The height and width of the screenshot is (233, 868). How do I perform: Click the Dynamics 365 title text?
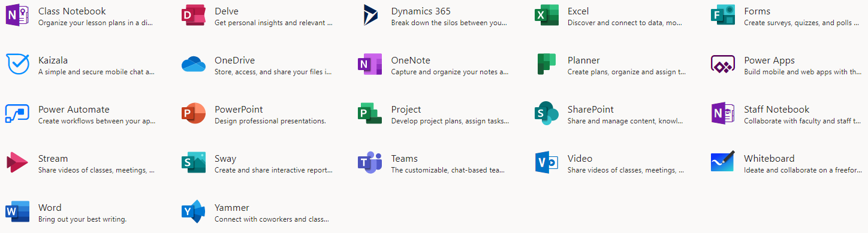[421, 11]
